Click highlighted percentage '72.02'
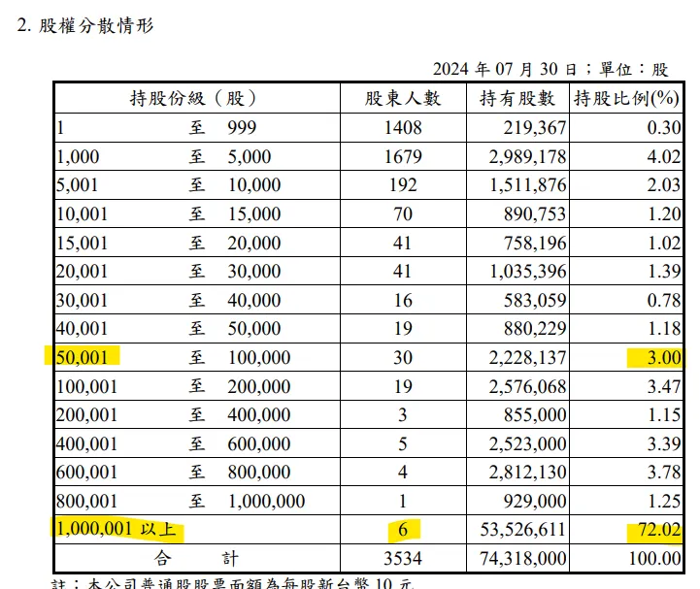This screenshot has height=589, width=700. [x=659, y=530]
